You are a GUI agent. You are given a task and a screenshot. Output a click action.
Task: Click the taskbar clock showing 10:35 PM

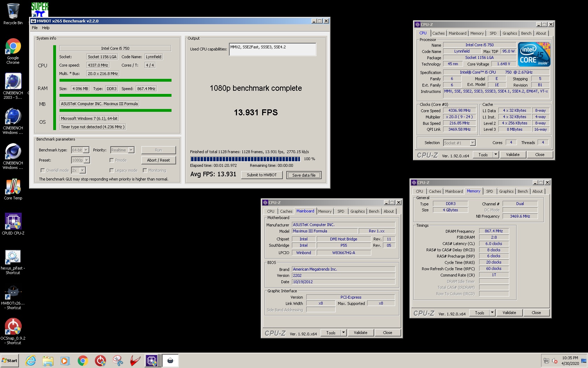[x=570, y=361]
